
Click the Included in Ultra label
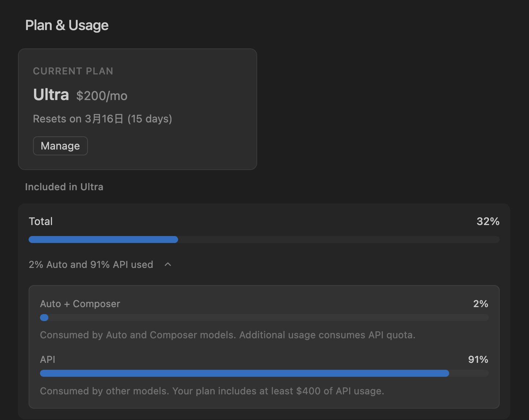(64, 187)
